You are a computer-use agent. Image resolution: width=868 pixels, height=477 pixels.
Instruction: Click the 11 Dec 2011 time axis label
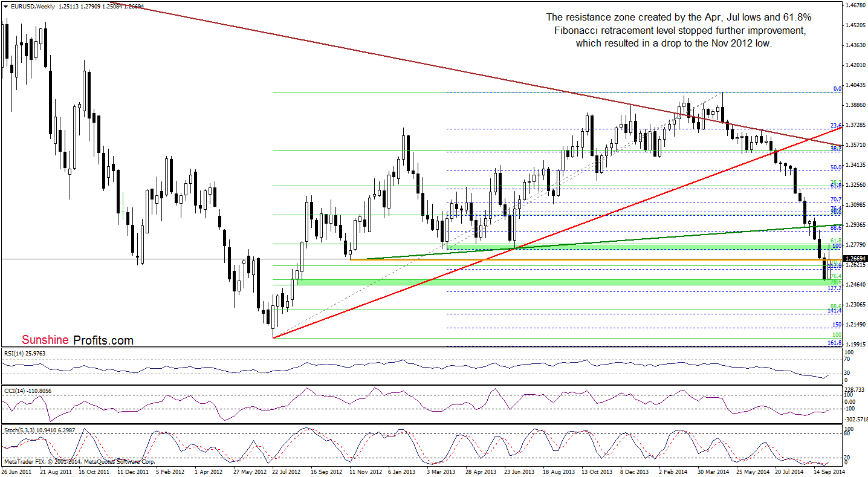(132, 472)
